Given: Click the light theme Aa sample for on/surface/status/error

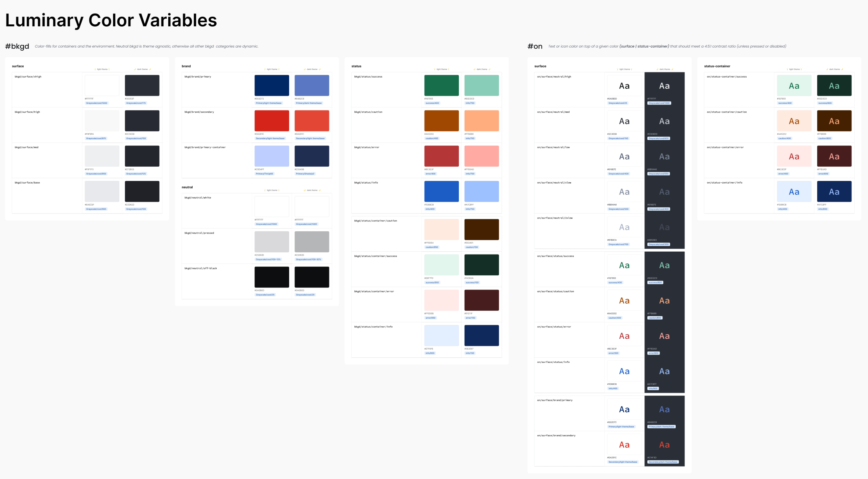Looking at the screenshot, I should point(624,336).
